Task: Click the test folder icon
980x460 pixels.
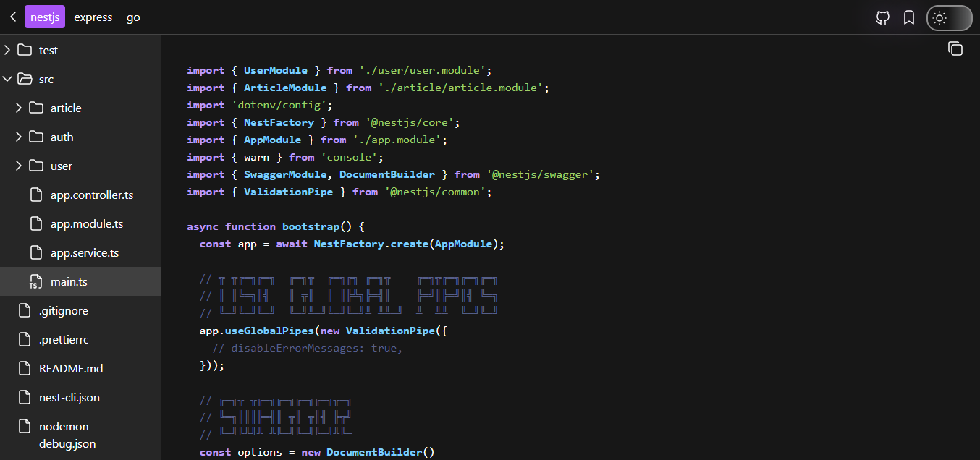Action: [x=25, y=50]
